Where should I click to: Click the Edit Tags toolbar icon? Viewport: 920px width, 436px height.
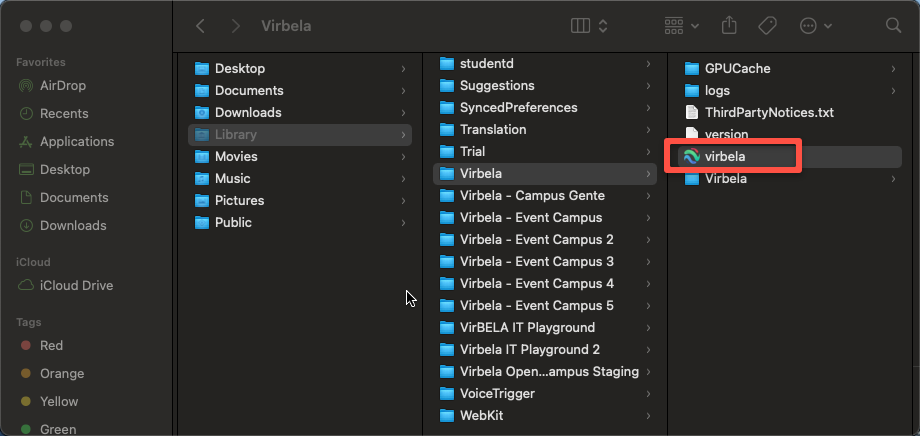[768, 26]
